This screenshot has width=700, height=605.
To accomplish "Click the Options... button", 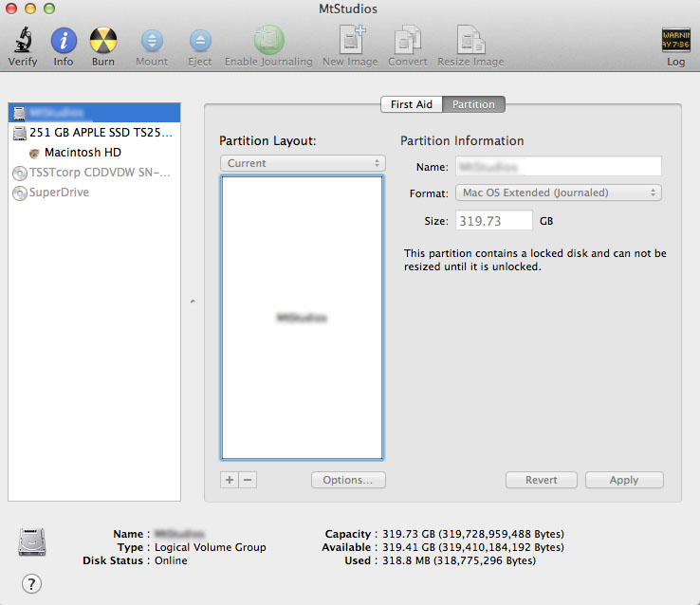I will 348,480.
